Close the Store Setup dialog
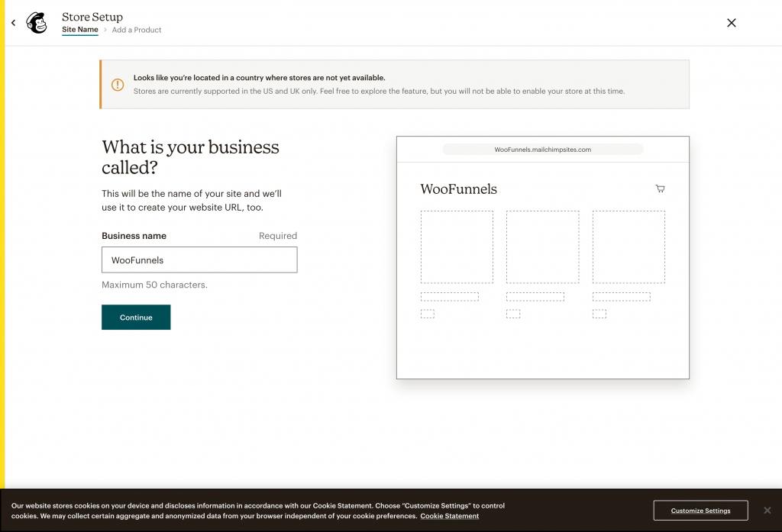 click(x=731, y=23)
